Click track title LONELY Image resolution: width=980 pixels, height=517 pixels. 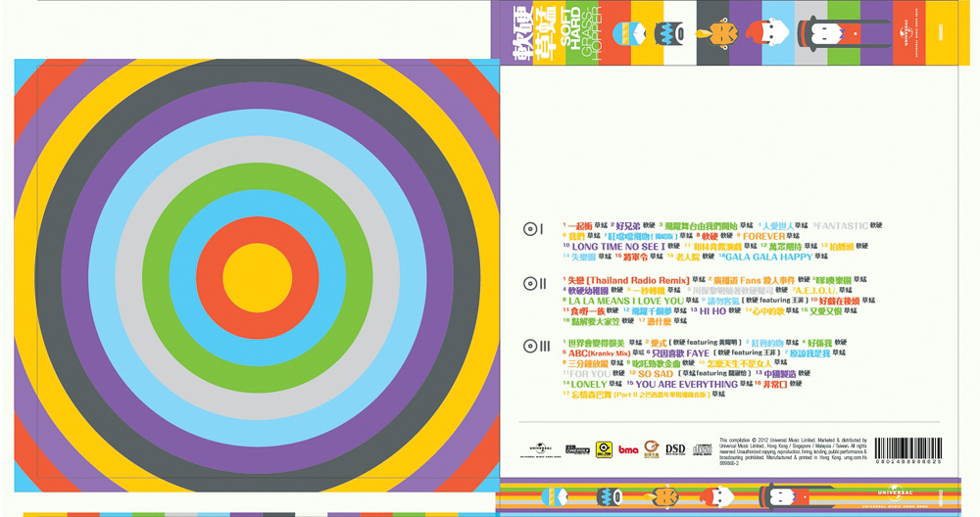[x=589, y=384]
